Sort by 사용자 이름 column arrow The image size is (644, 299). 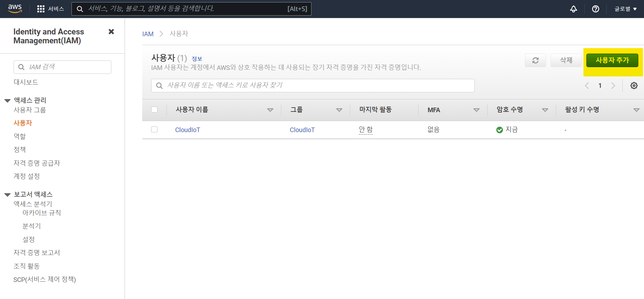[270, 110]
